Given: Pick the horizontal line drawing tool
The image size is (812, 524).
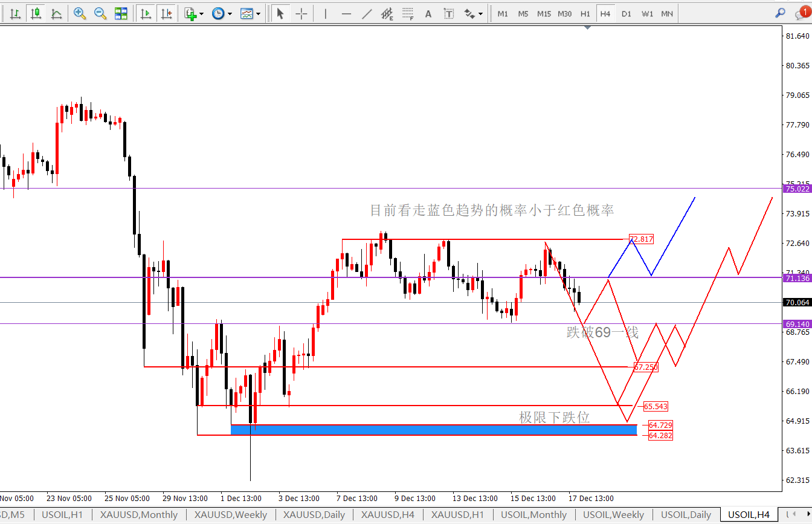Looking at the screenshot, I should tap(346, 13).
